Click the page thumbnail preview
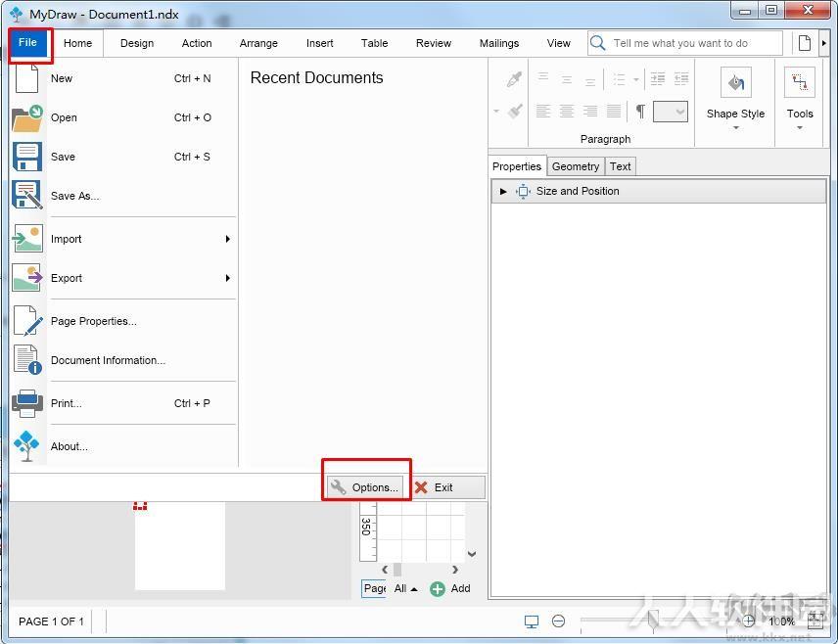The width and height of the screenshot is (838, 644). coord(179,545)
